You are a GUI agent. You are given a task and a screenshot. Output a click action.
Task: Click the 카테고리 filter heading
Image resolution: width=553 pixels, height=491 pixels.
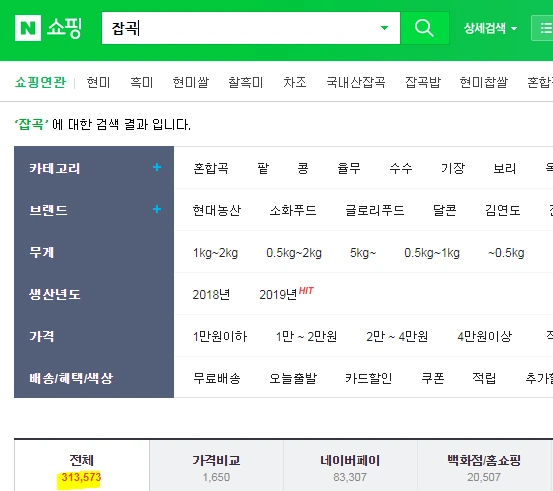(x=55, y=168)
